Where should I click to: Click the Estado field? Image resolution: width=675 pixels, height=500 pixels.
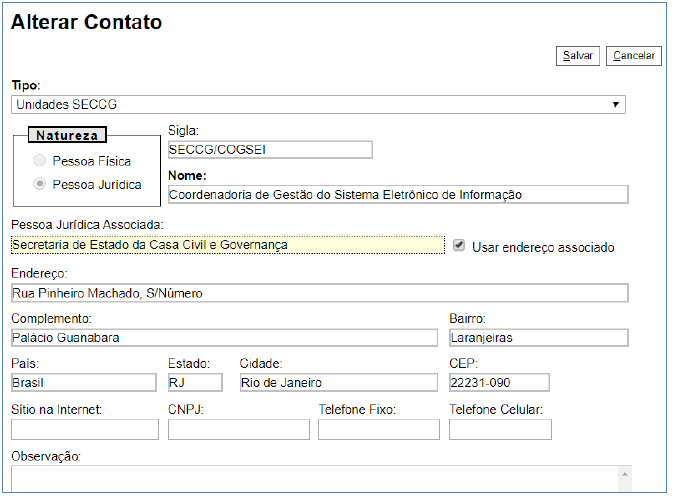click(195, 383)
